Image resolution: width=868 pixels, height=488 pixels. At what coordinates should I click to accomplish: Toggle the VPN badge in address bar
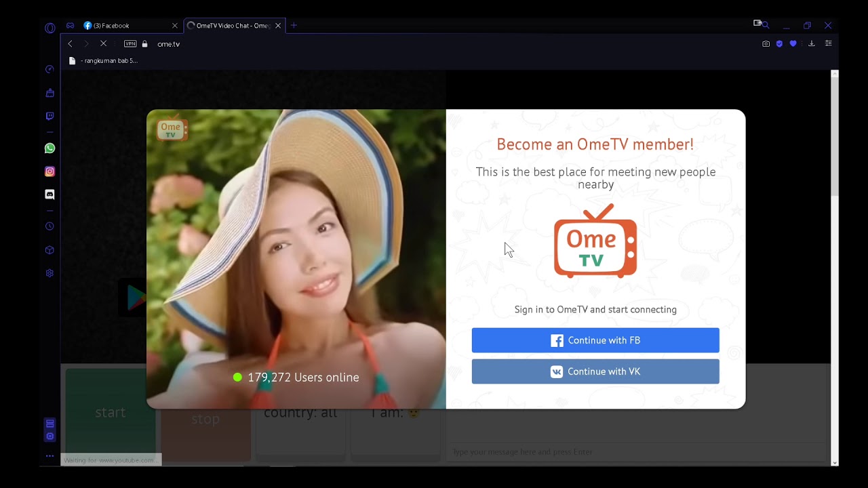pos(130,43)
